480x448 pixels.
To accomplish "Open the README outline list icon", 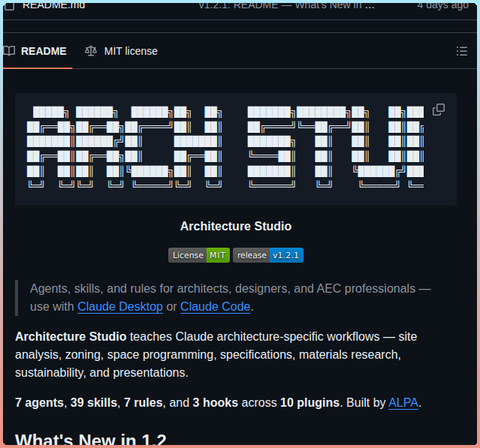I will click(x=462, y=51).
